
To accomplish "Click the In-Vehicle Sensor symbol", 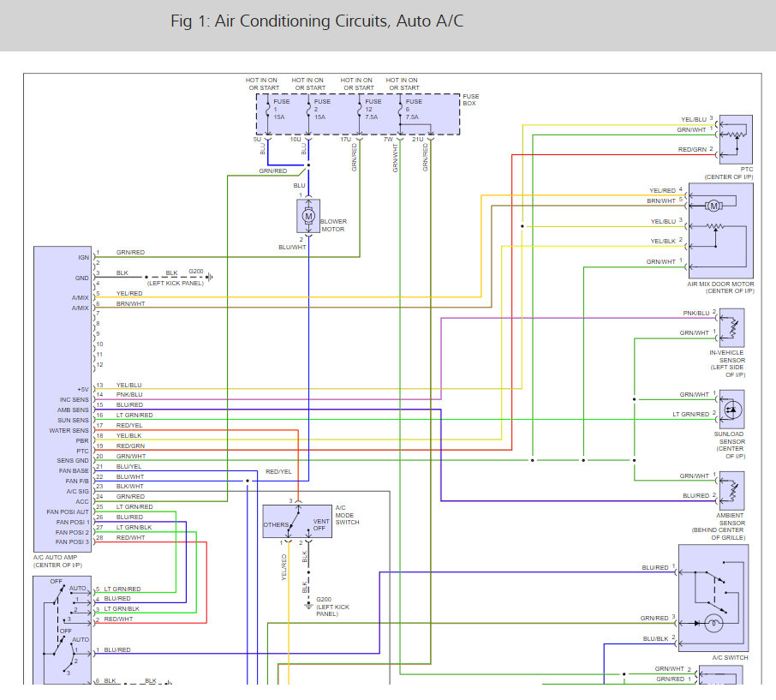I will [732, 327].
